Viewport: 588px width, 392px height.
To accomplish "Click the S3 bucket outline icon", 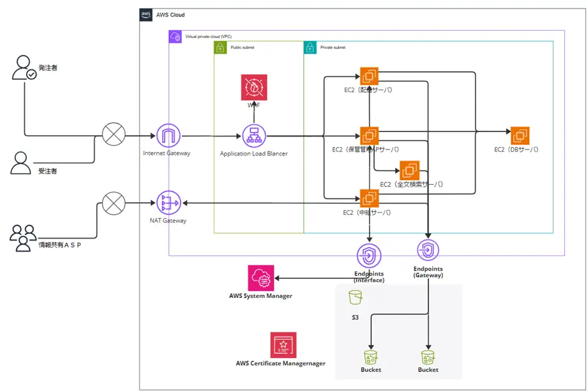I will pyautogui.click(x=355, y=297).
